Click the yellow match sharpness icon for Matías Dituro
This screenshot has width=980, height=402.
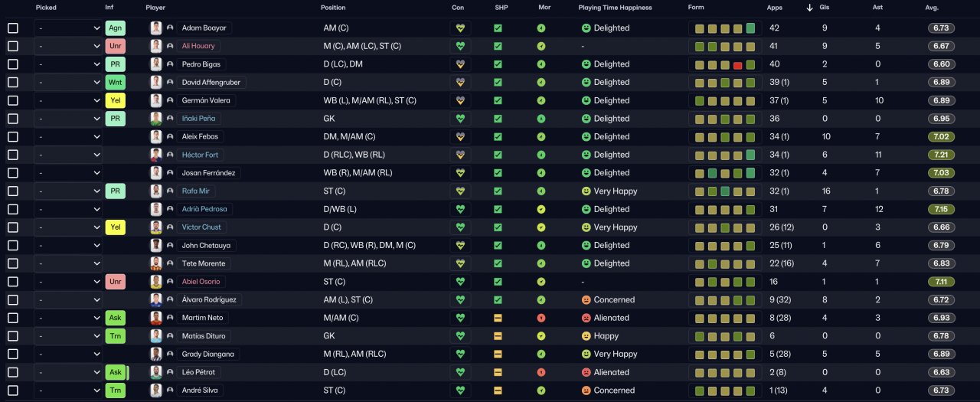coord(498,336)
